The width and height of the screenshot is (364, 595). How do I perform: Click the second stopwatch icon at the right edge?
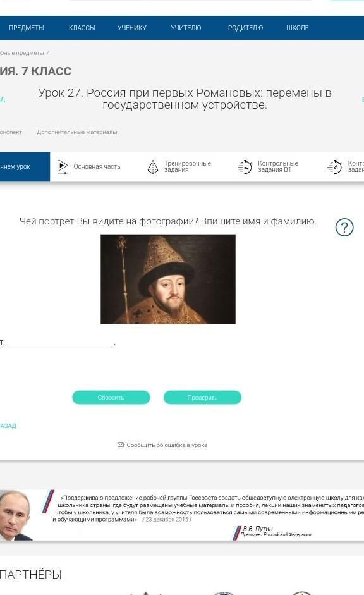(x=335, y=166)
